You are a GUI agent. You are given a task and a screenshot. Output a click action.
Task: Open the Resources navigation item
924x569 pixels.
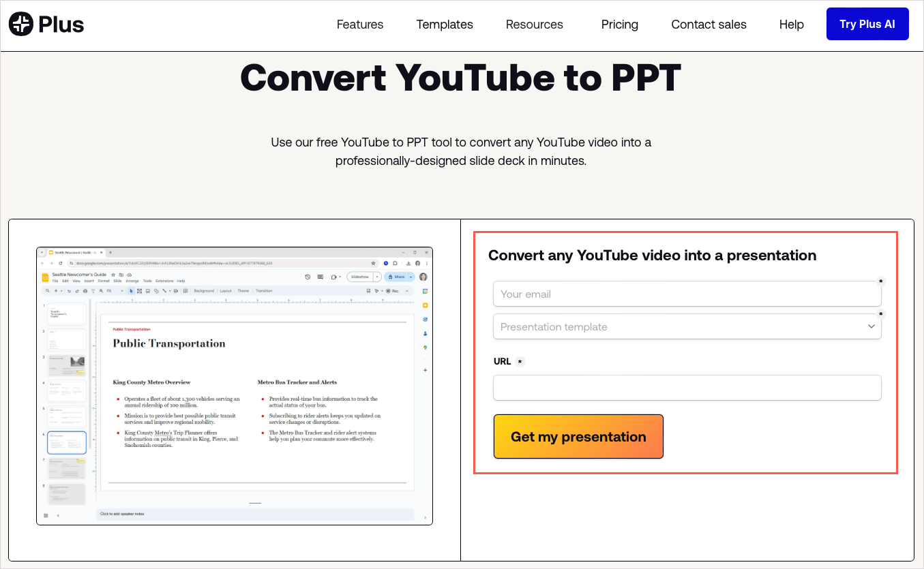coord(535,25)
